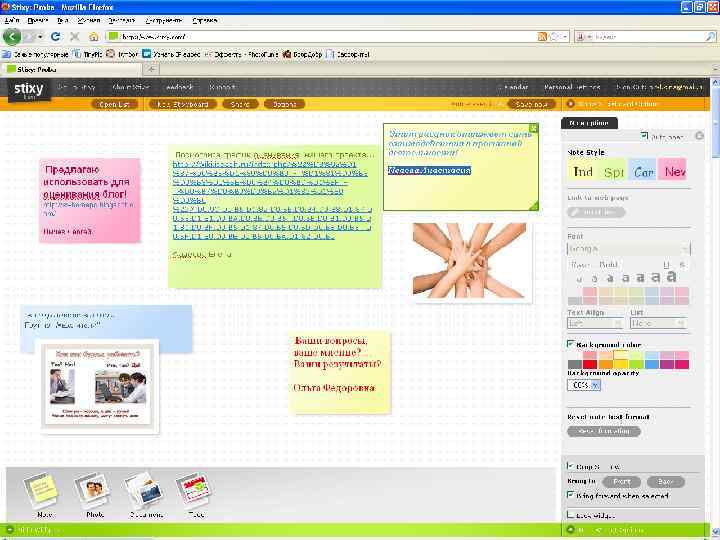
Task: Open the Bookmarks menu in Firefox
Action: (122, 20)
